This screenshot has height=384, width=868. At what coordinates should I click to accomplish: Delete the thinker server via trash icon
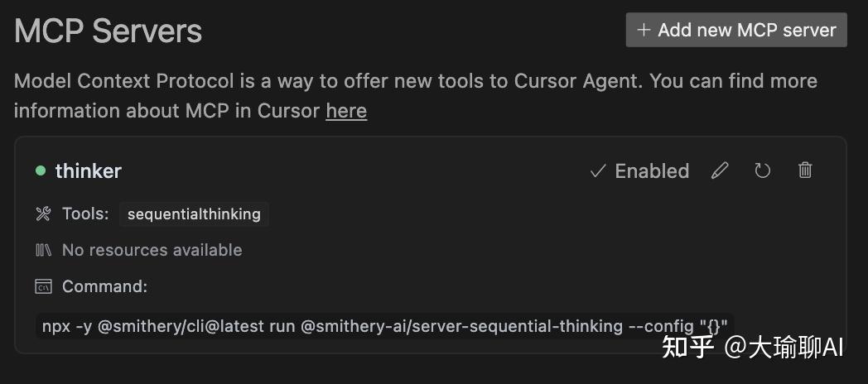[x=805, y=170]
